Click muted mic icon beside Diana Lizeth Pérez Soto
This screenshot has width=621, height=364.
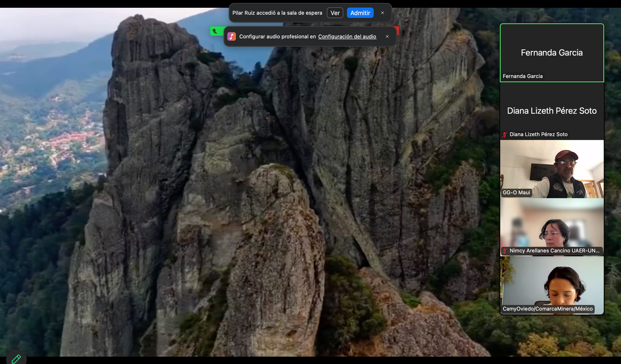(505, 135)
